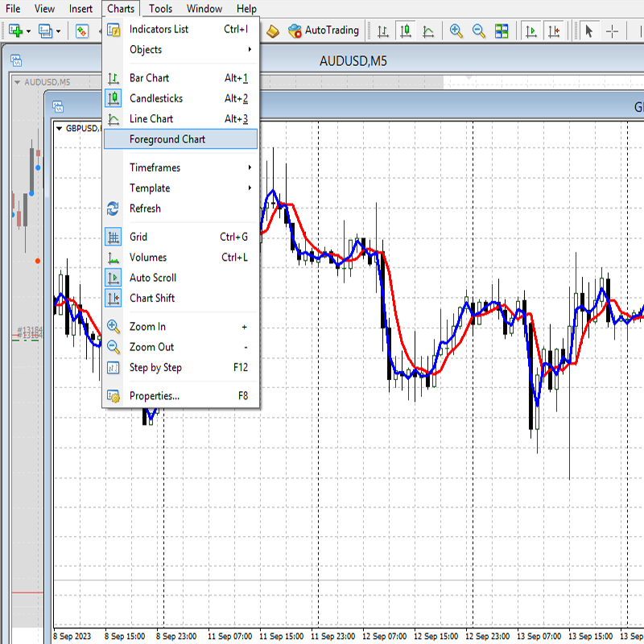Click the zoom out magnifier toolbar icon

pos(479,31)
